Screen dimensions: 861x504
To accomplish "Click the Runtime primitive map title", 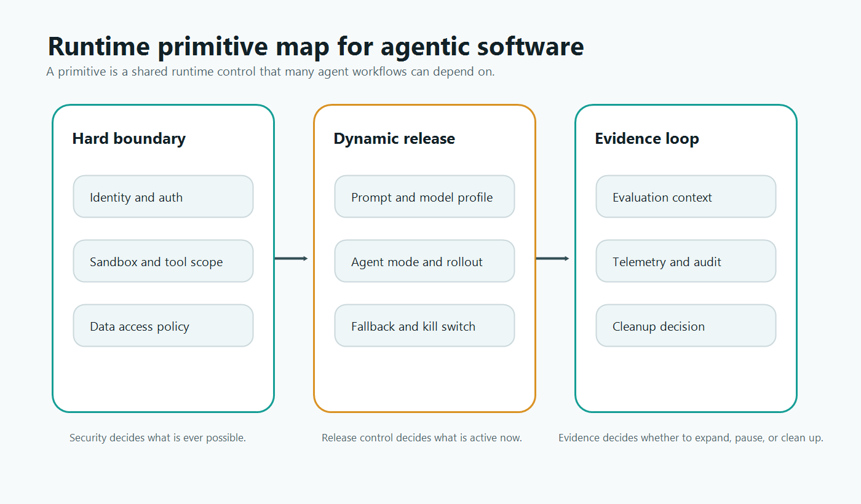I will 315,47.
